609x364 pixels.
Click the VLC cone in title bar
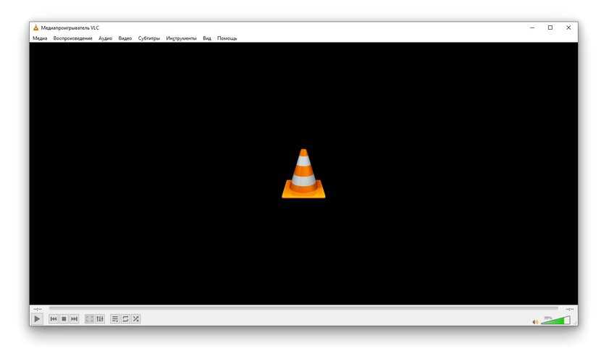35,27
